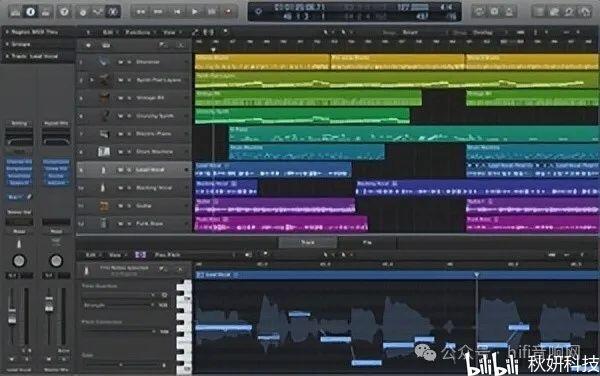Select the Backing Vocal track header
The image size is (600, 376).
pyautogui.click(x=133, y=188)
